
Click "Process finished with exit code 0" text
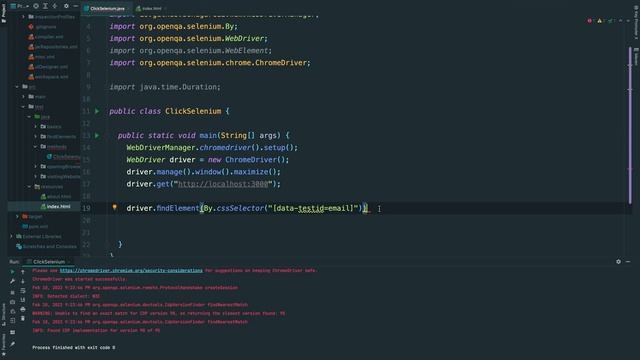point(73,347)
